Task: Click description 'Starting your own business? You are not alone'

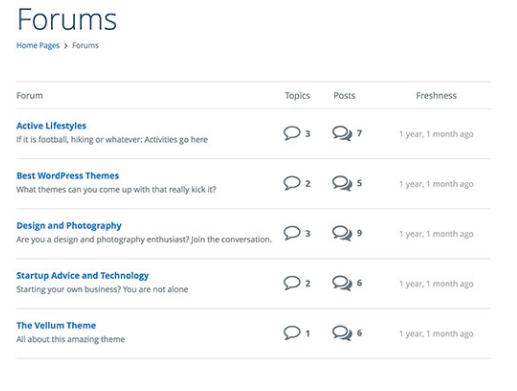Action: click(102, 289)
